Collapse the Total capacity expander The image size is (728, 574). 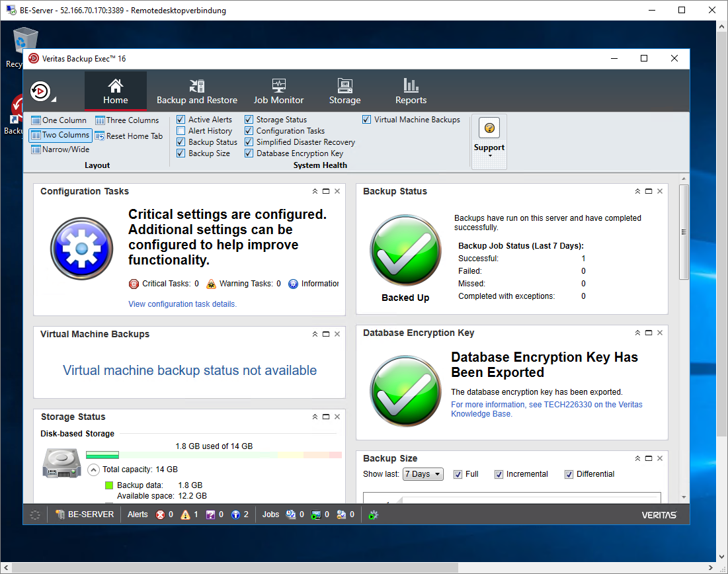[x=93, y=470]
